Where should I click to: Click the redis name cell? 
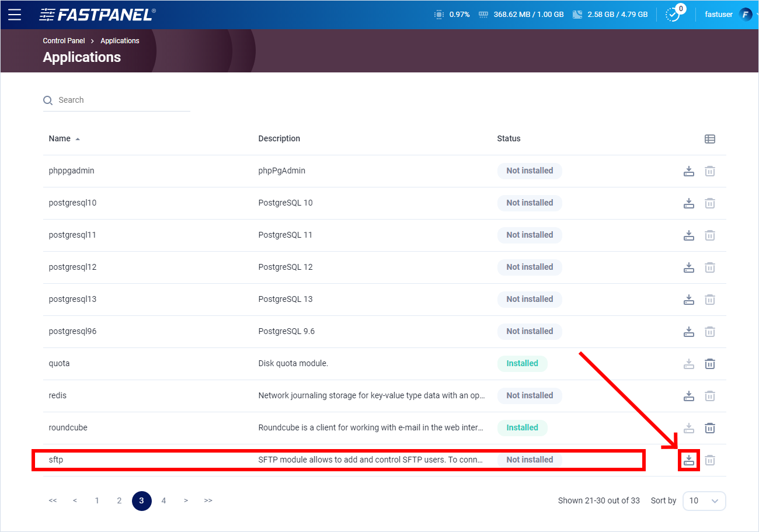tap(57, 396)
